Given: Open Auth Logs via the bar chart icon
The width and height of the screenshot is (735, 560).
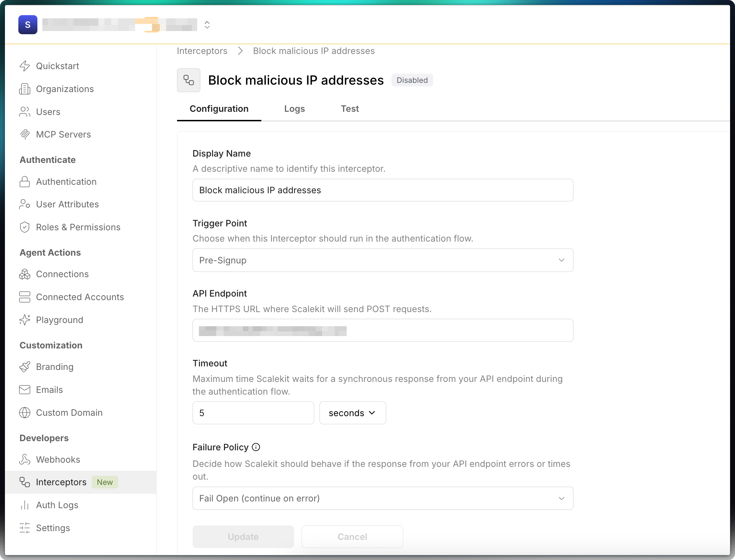Looking at the screenshot, I should pyautogui.click(x=25, y=505).
